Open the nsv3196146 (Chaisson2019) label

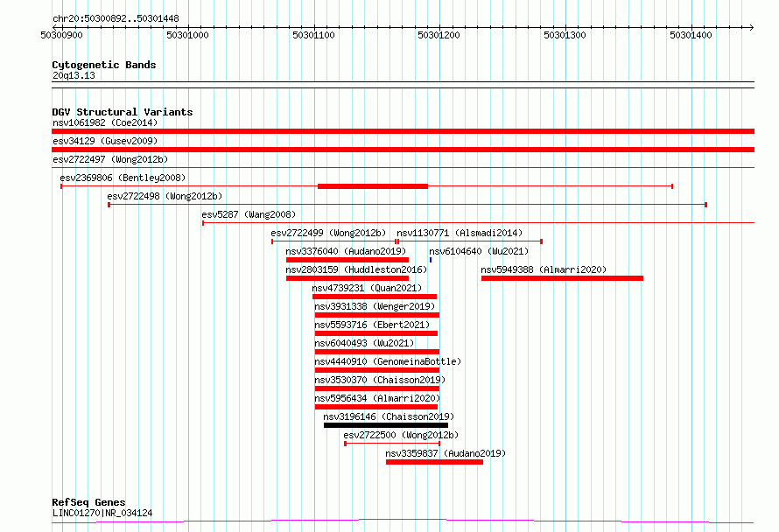tap(389, 416)
